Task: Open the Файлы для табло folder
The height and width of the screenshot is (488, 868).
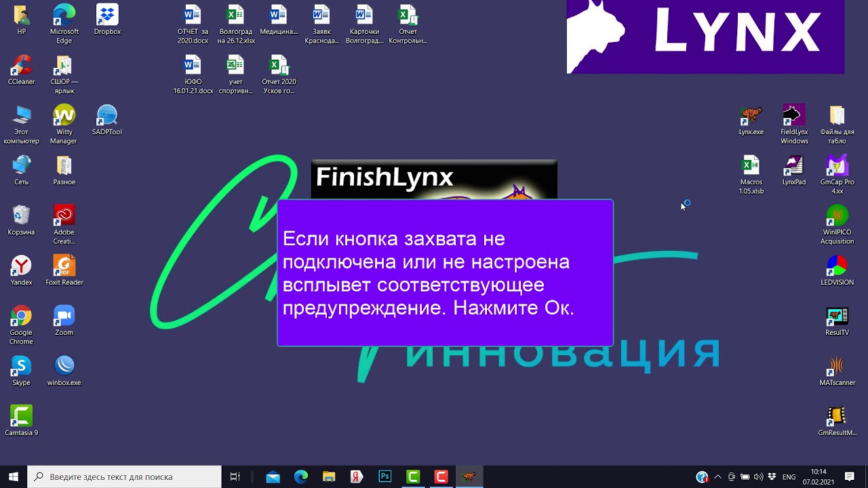Action: pyautogui.click(x=837, y=124)
